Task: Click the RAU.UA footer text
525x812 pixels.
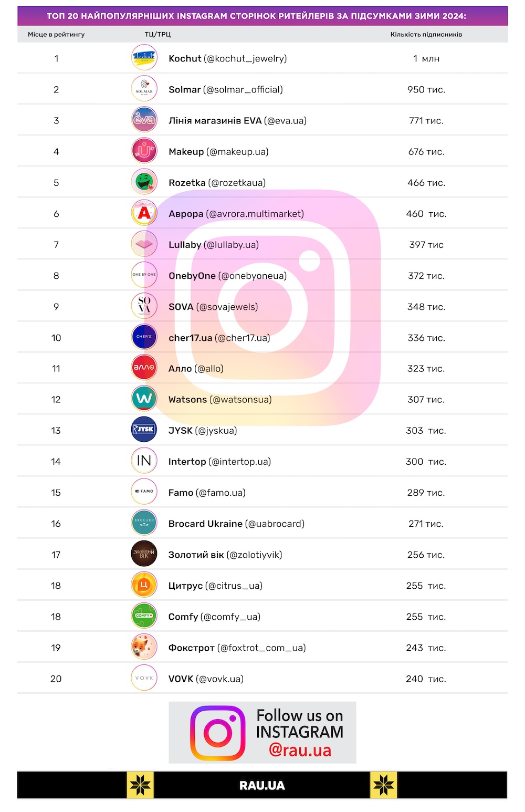Action: [x=262, y=785]
